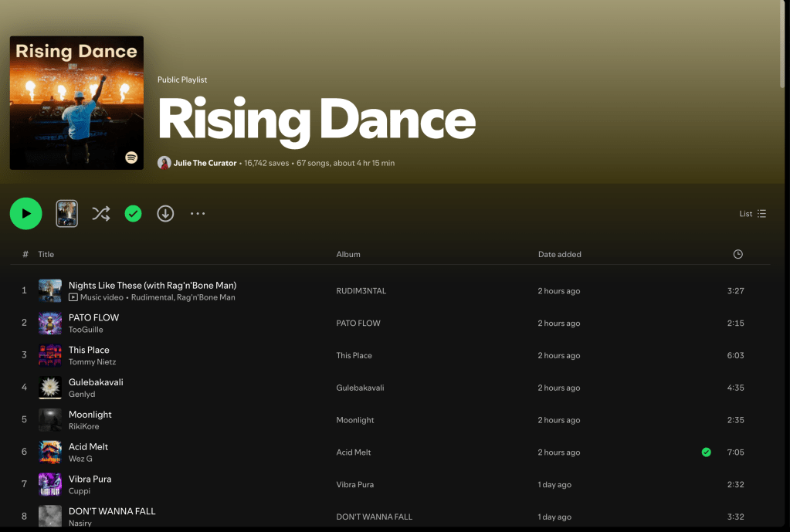
Task: Open Julie The Curator profile link
Action: (205, 163)
